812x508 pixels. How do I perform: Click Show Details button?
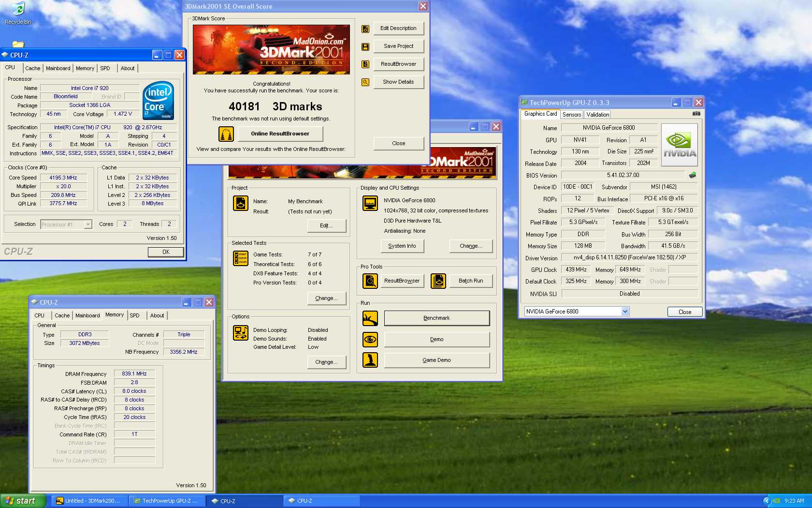pyautogui.click(x=398, y=82)
